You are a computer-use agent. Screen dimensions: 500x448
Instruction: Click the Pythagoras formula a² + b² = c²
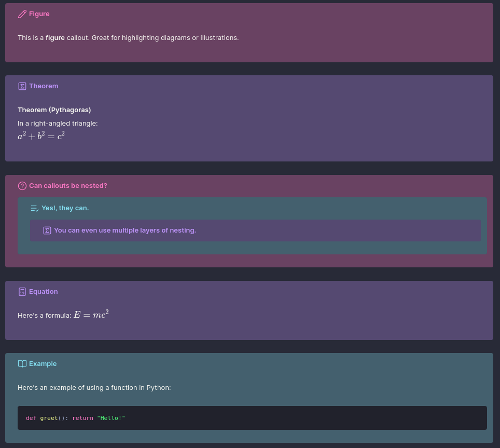click(x=41, y=136)
